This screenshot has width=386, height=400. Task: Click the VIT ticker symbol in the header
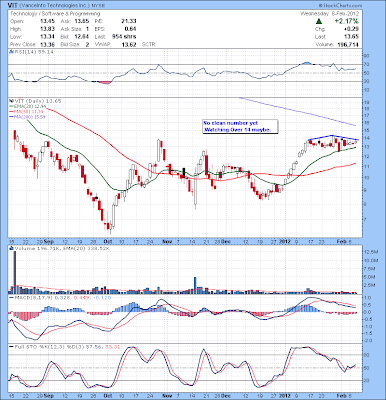(13, 5)
